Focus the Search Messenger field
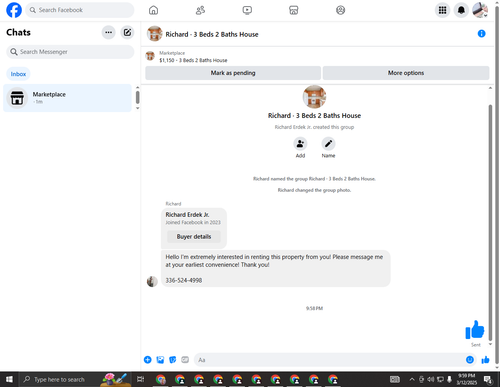 click(70, 52)
